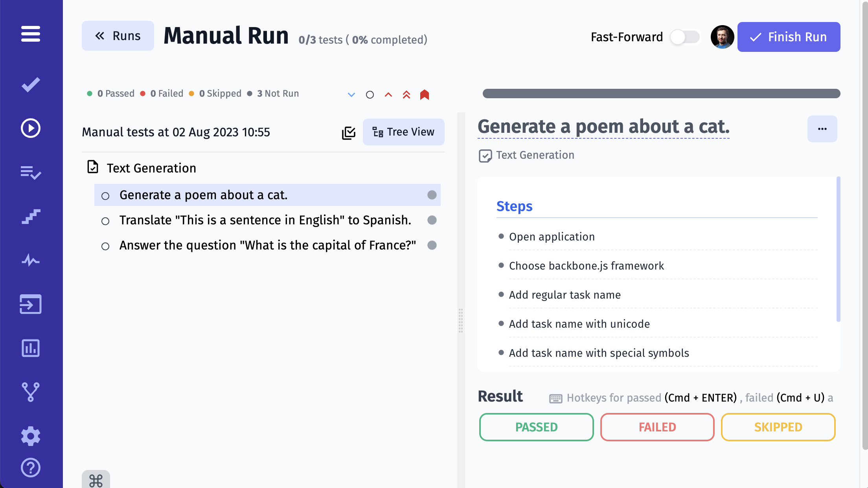Viewport: 868px width, 488px height.
Task: Click the Test Results list icon
Action: pyautogui.click(x=31, y=172)
